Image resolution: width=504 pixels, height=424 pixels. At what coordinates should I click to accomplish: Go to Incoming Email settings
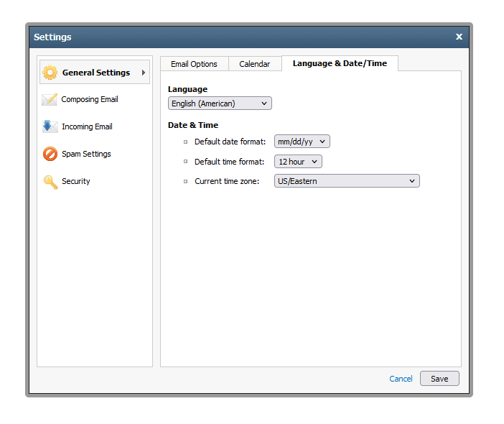87,127
